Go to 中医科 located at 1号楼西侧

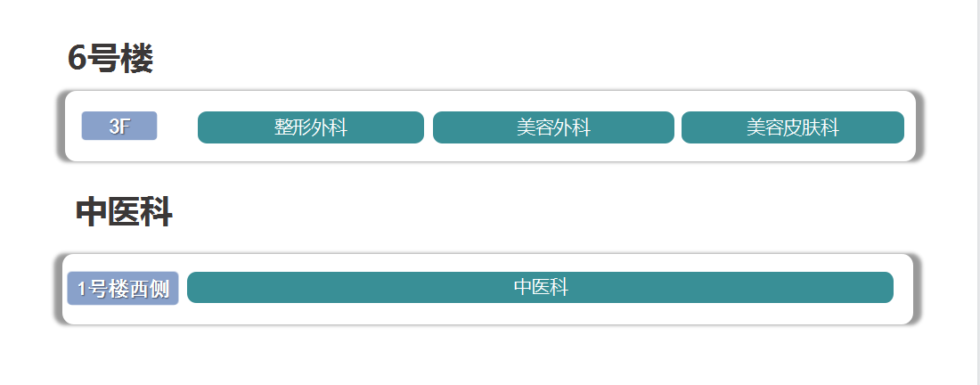[540, 288]
